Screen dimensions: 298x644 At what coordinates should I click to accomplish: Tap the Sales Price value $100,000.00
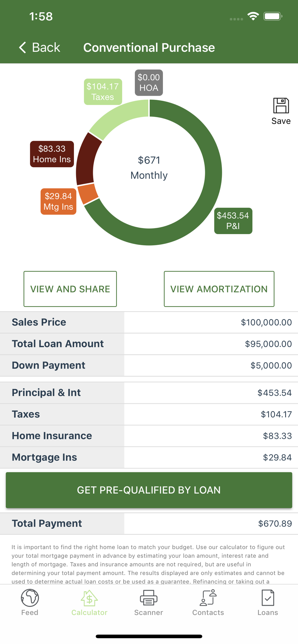[266, 322]
